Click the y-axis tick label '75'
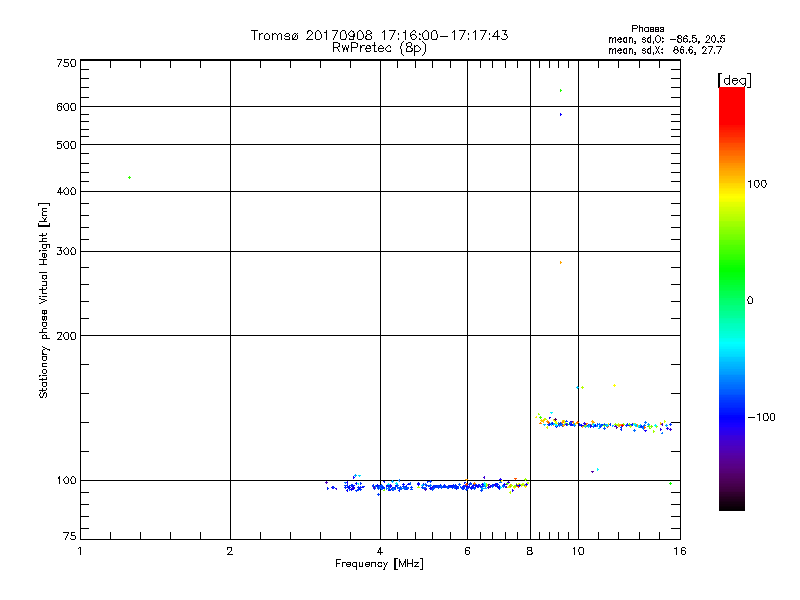 point(70,536)
